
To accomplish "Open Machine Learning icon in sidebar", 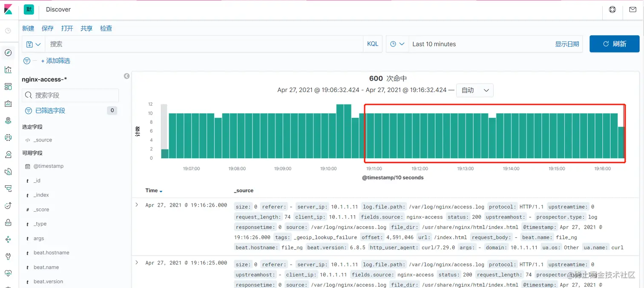I will tap(8, 137).
